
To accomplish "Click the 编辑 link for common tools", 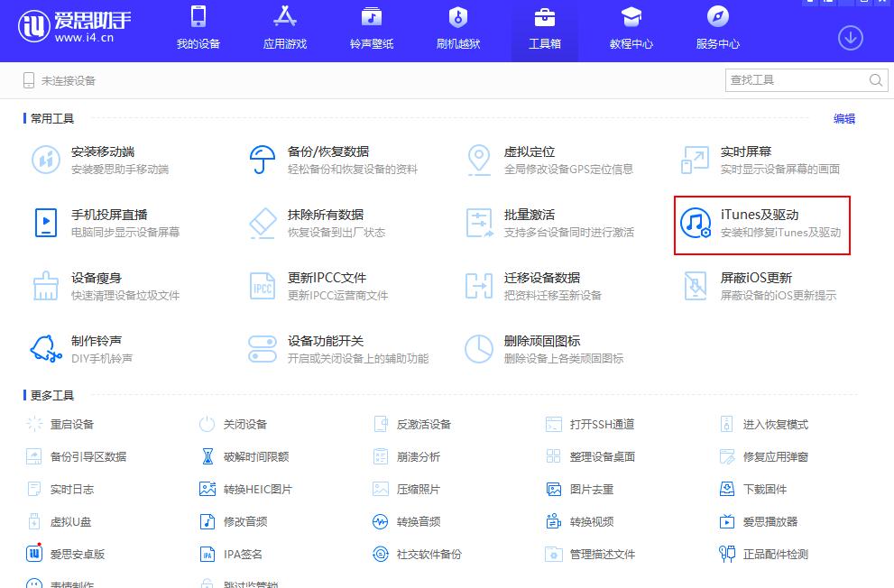I will (x=843, y=118).
